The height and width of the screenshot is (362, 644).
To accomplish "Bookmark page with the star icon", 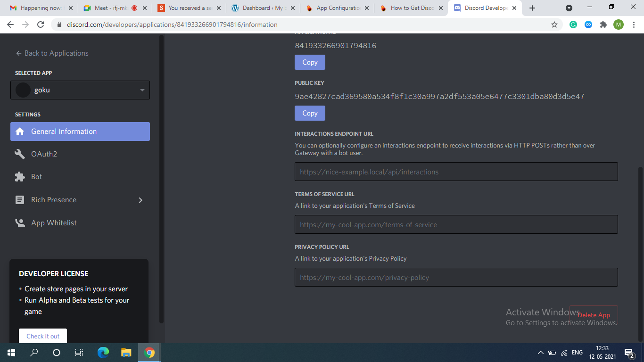I will pos(554,25).
